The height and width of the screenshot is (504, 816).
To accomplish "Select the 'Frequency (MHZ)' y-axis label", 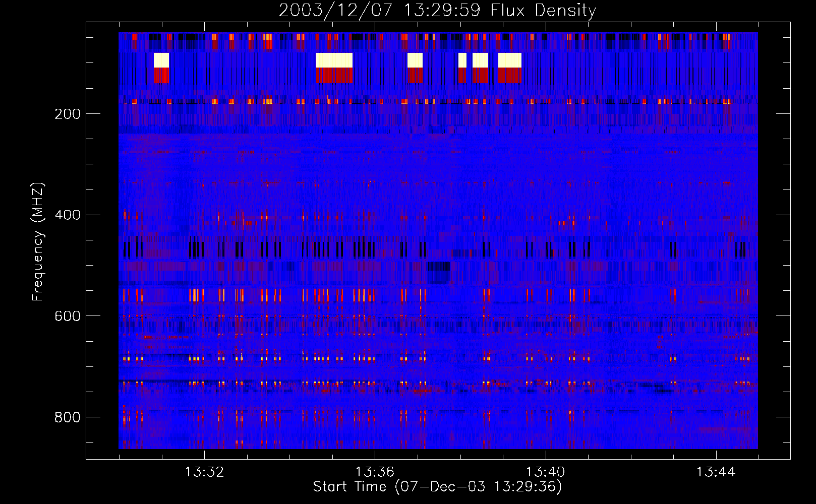I will coord(38,241).
